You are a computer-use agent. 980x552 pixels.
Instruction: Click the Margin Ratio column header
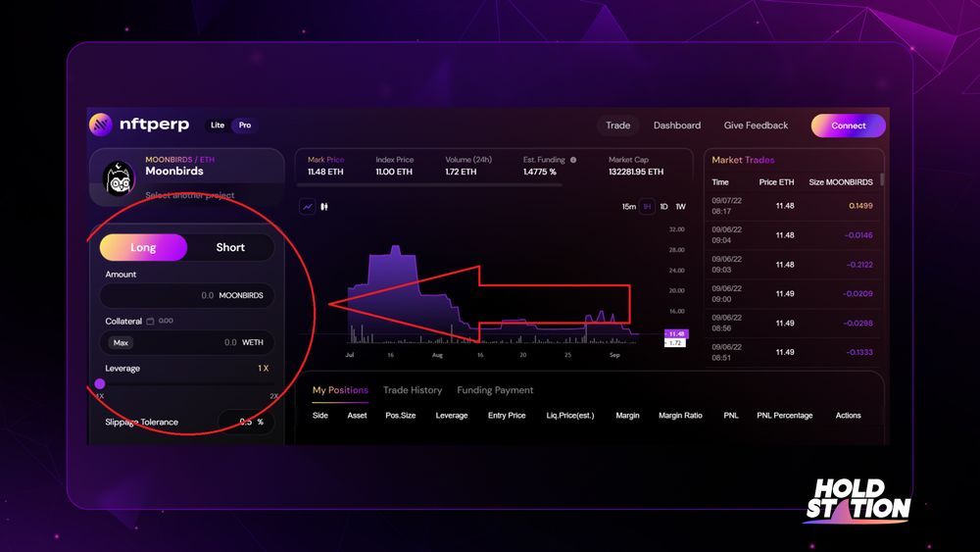(680, 415)
